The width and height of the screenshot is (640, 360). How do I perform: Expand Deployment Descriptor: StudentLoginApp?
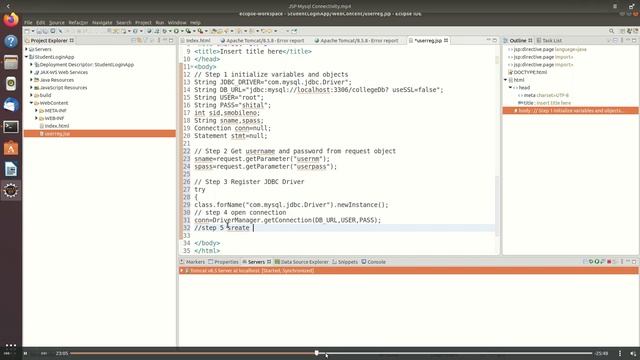31,64
